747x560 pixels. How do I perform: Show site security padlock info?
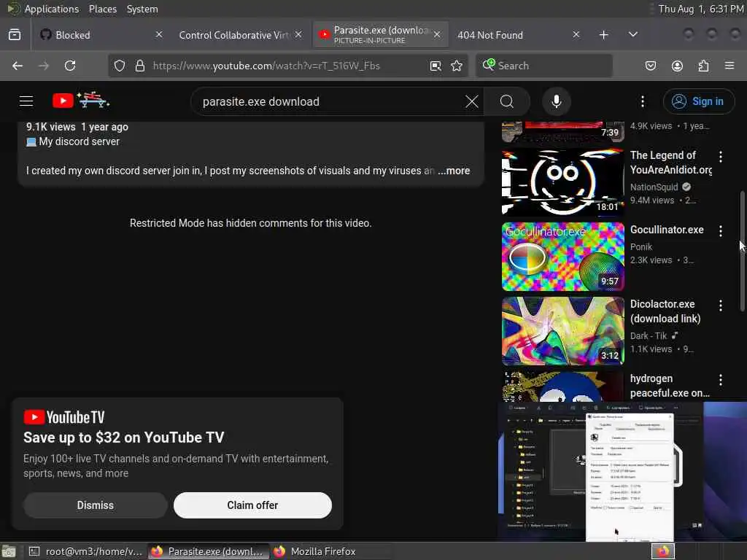tap(139, 66)
